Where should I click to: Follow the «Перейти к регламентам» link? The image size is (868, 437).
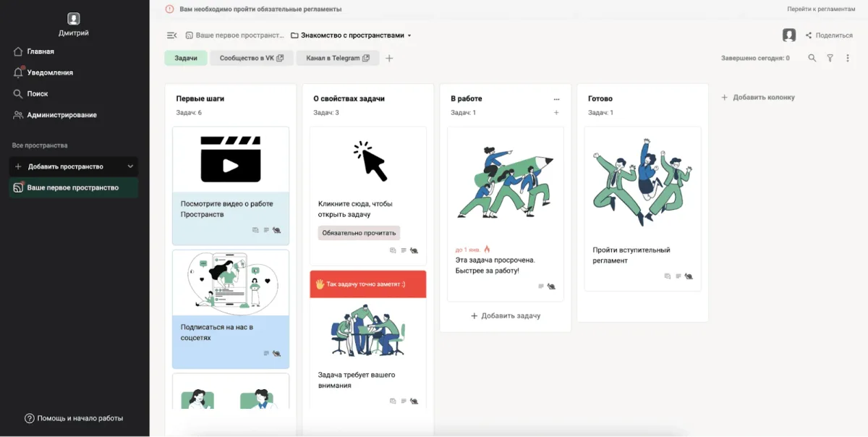click(x=821, y=9)
